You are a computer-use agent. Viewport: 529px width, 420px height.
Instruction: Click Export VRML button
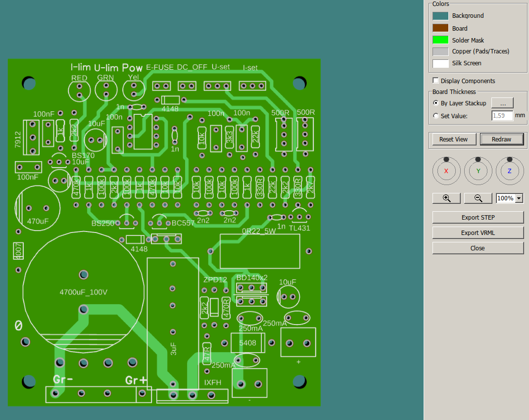(x=478, y=233)
